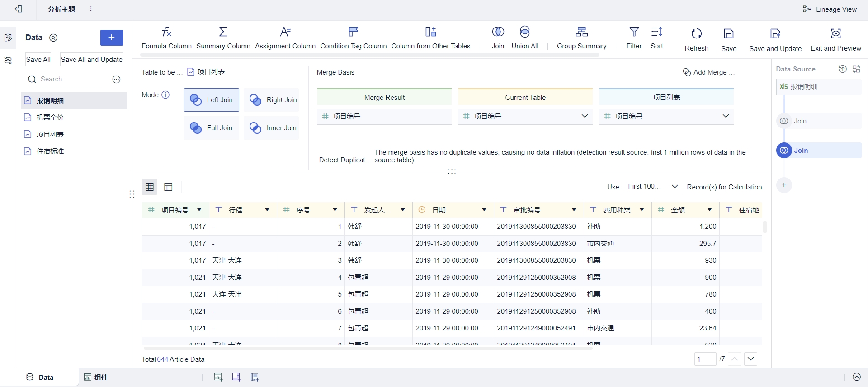The width and height of the screenshot is (868, 387).
Task: Open the 金额 column header dropdown
Action: click(x=709, y=210)
